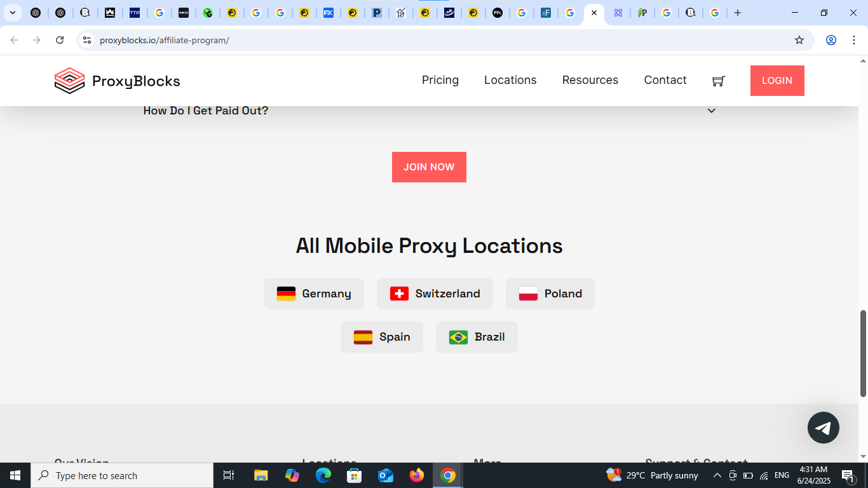Viewport: 868px width, 488px height.
Task: Open the battery status icon
Action: [748, 475]
